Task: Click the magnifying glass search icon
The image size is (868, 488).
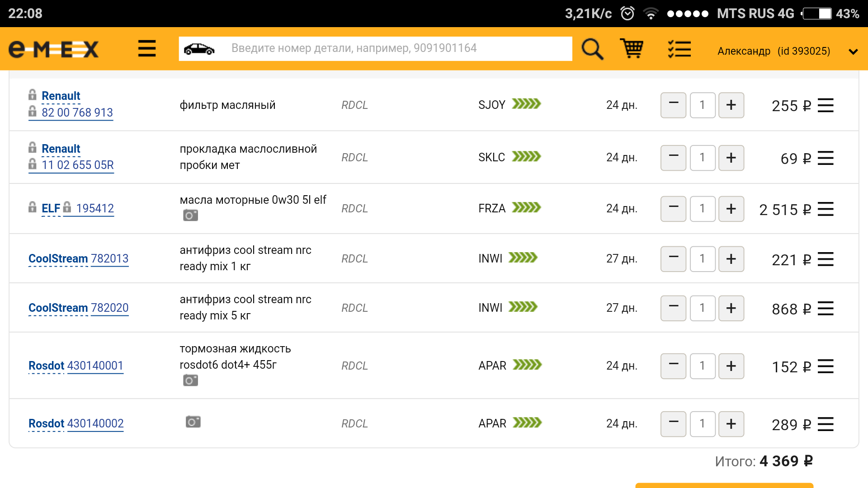Action: pos(592,49)
